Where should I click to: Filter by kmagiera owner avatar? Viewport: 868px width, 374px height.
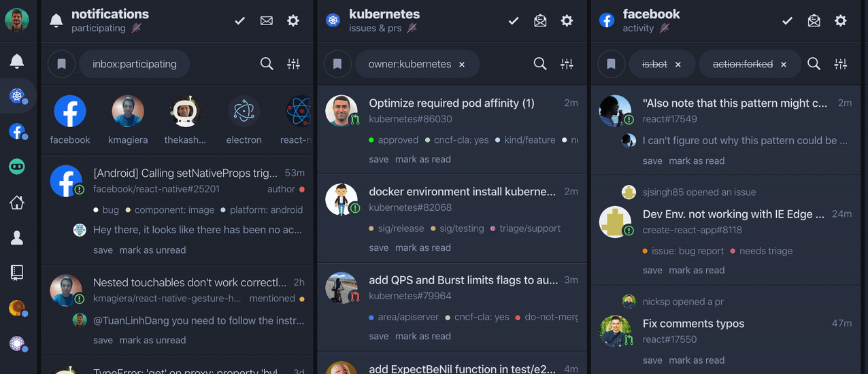click(x=128, y=112)
